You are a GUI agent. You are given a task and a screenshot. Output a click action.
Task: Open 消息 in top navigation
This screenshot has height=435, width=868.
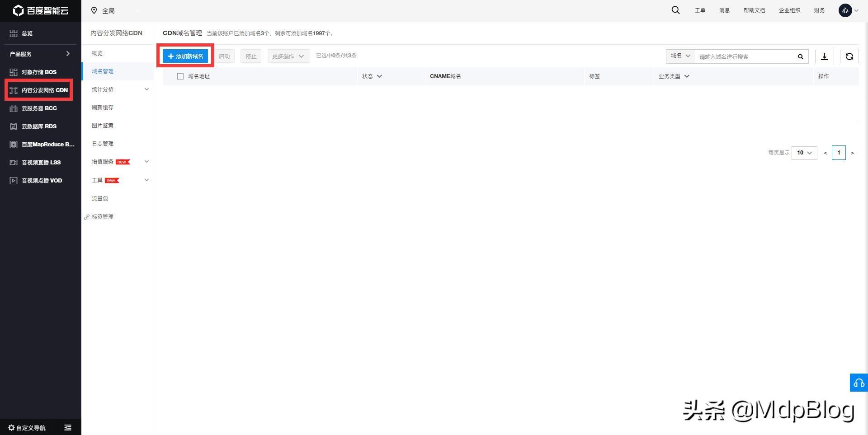pyautogui.click(x=724, y=10)
